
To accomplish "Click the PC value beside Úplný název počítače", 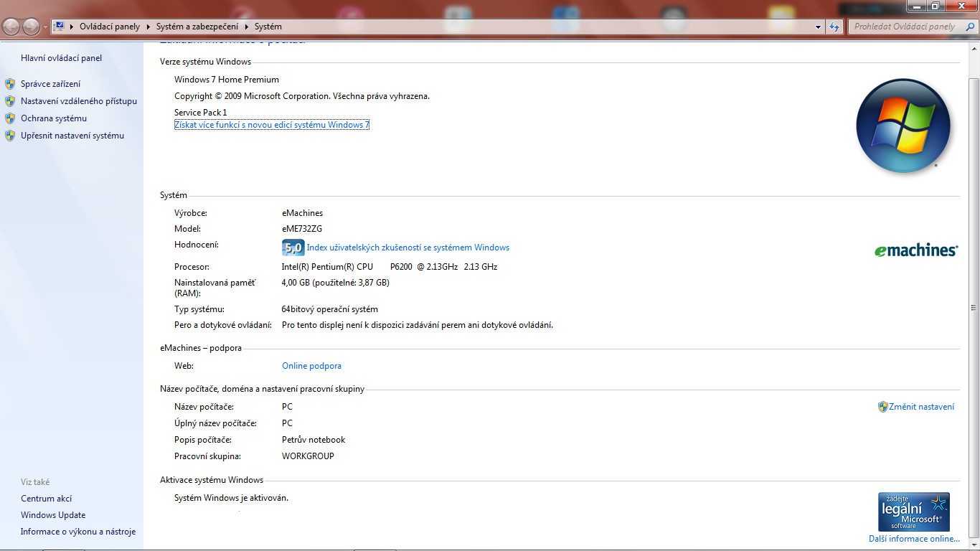I will [287, 423].
